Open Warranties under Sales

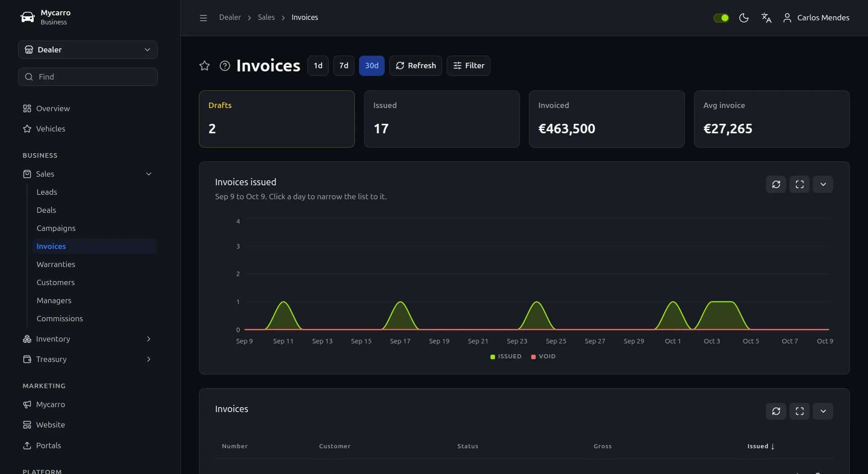[x=56, y=264]
